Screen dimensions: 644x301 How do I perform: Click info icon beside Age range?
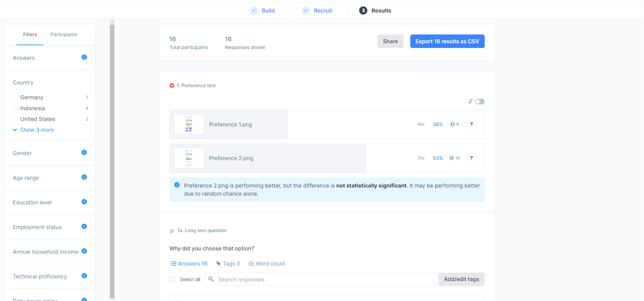tap(84, 177)
